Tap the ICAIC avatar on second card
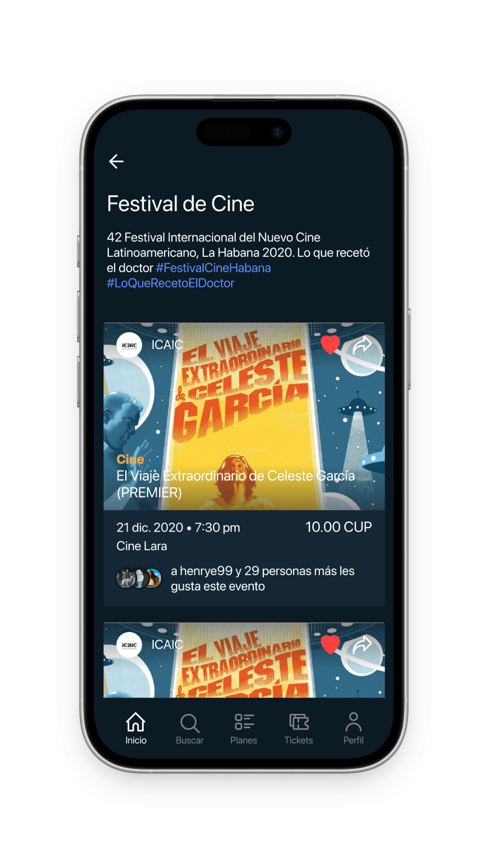Image resolution: width=488 pixels, height=868 pixels. point(129,645)
